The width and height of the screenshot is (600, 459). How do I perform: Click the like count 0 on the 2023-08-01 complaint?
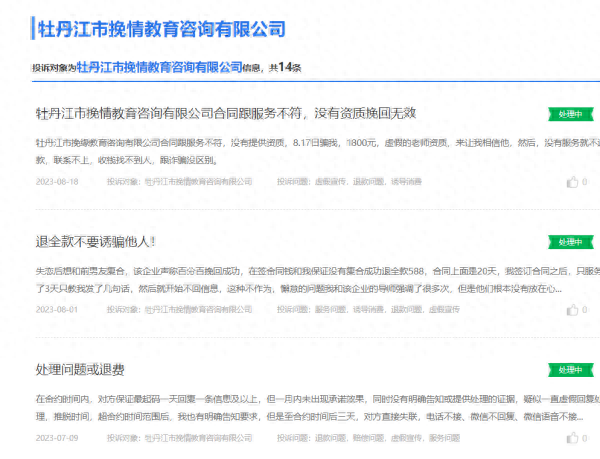pyautogui.click(x=584, y=310)
